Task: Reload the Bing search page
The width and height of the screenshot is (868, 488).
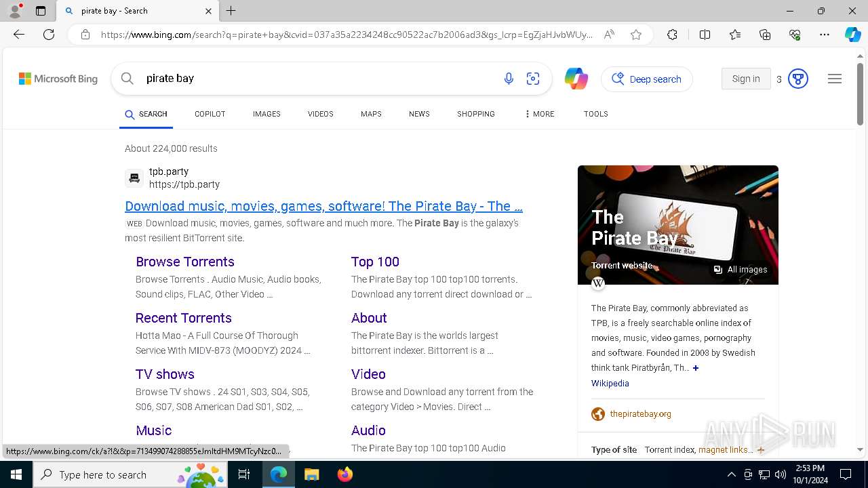Action: click(x=49, y=35)
